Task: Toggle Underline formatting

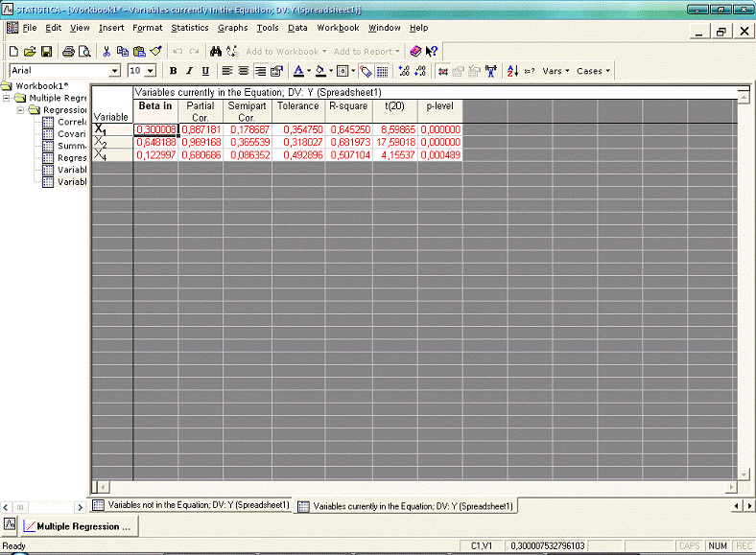Action: coord(204,71)
